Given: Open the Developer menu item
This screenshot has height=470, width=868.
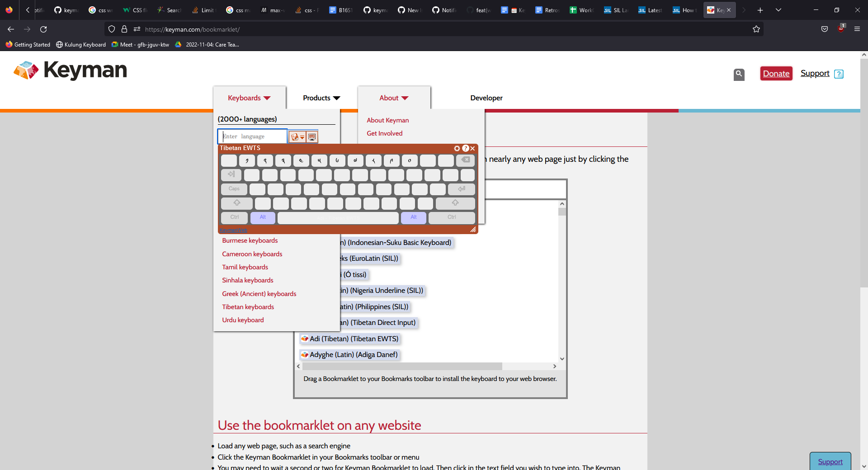Looking at the screenshot, I should click(486, 98).
